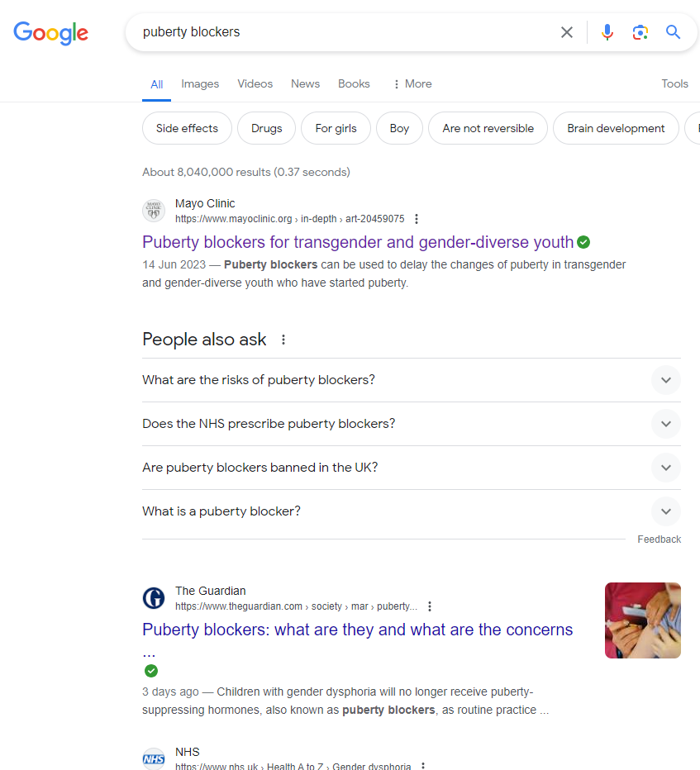Open the More search categories dropdown
Screen dimensions: 700x770
coord(412,83)
